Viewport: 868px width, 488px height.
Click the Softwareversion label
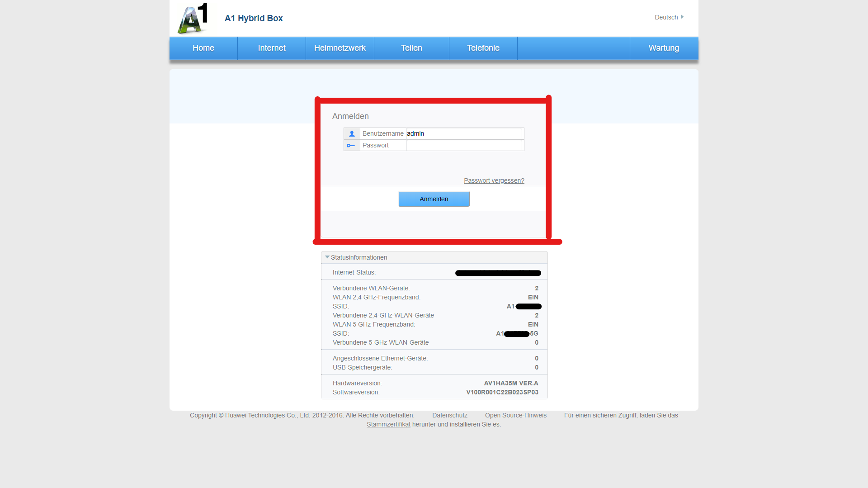click(x=356, y=392)
